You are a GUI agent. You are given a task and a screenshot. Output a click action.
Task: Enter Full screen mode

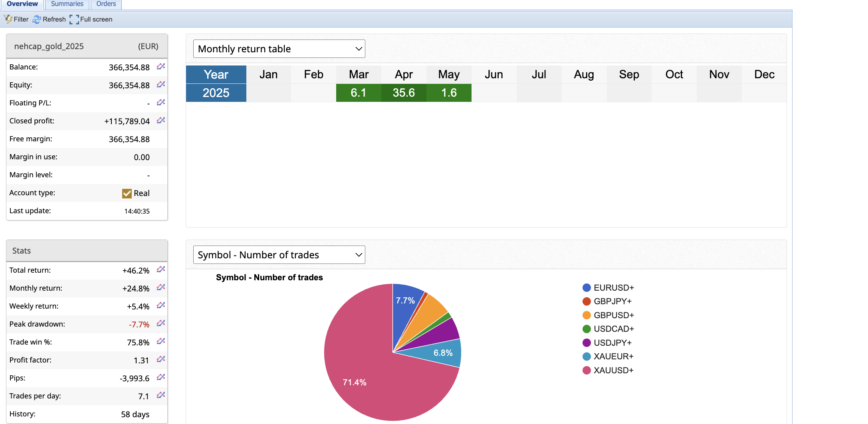point(91,19)
